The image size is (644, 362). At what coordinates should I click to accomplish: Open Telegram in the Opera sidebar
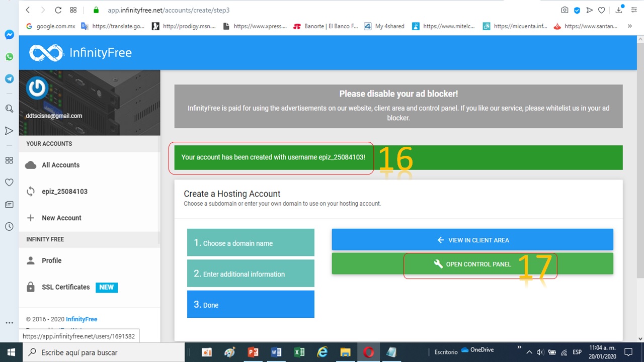point(9,79)
